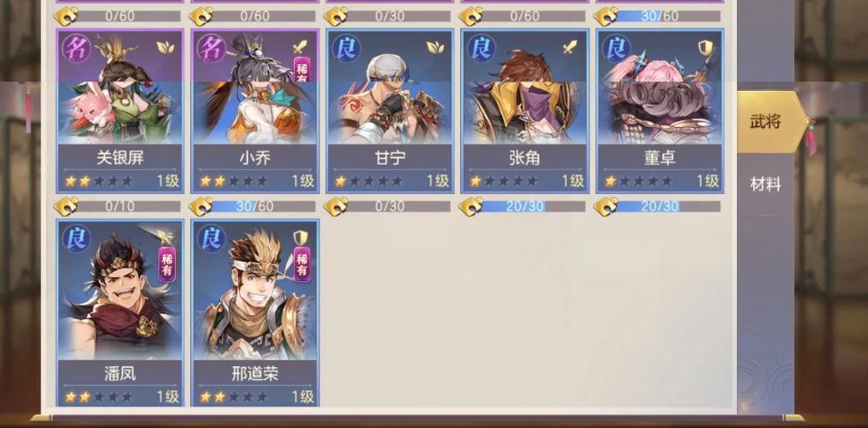The width and height of the screenshot is (868, 428).
Task: Click the 名 rank badge on 小乔
Action: click(212, 48)
